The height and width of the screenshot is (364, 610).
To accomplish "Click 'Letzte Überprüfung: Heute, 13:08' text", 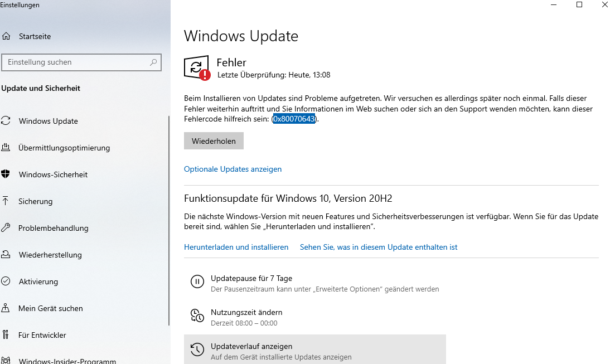I will 273,75.
